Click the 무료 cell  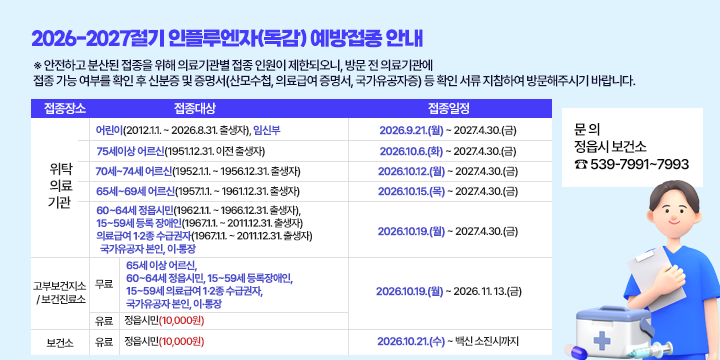tap(104, 285)
